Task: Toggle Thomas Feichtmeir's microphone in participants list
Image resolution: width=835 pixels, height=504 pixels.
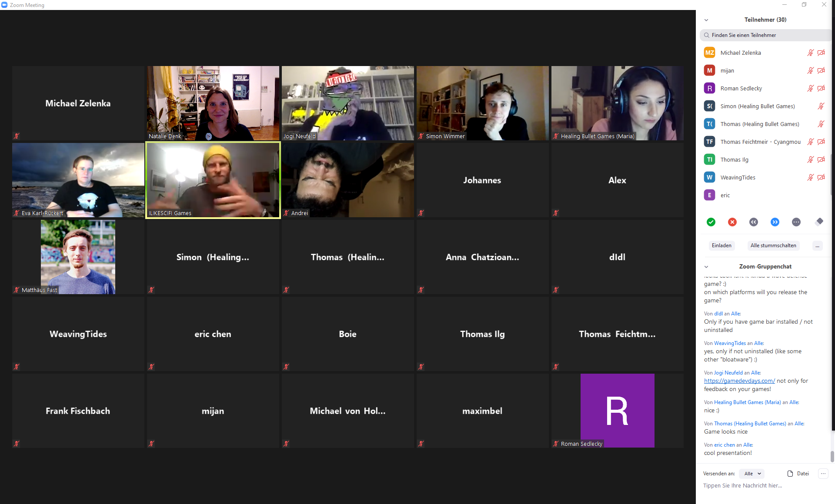Action: pyautogui.click(x=810, y=142)
